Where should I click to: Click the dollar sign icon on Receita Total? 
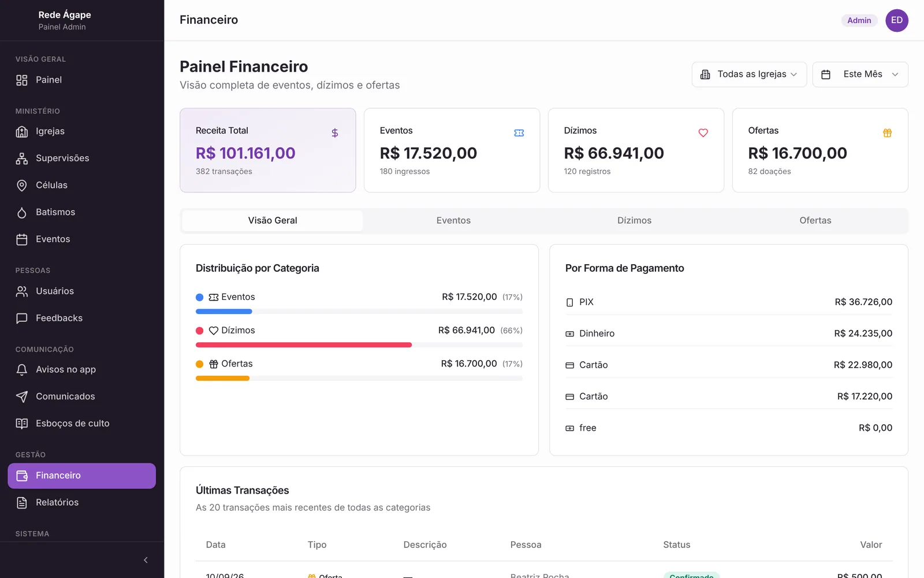(x=335, y=133)
